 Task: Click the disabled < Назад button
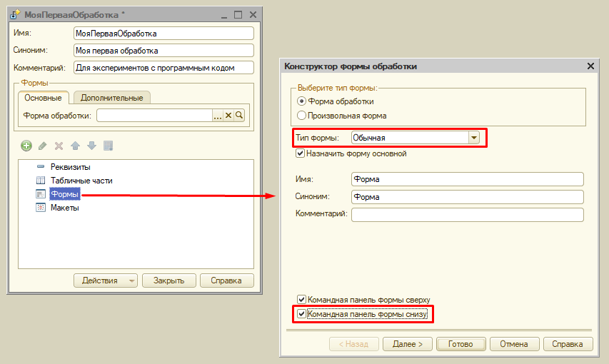354,344
